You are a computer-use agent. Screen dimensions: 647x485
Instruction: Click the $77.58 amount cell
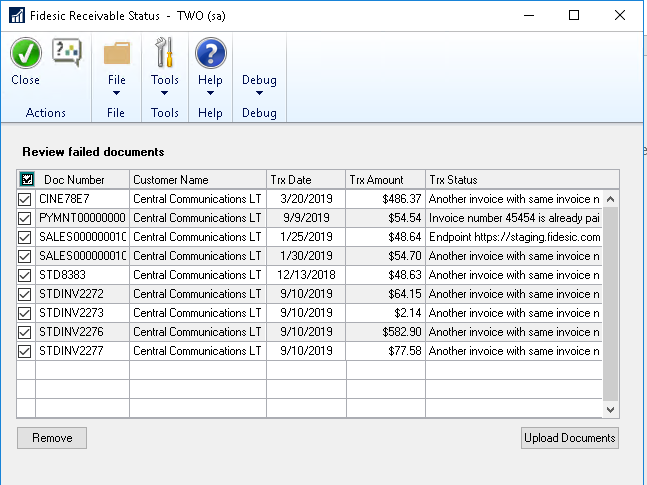385,351
